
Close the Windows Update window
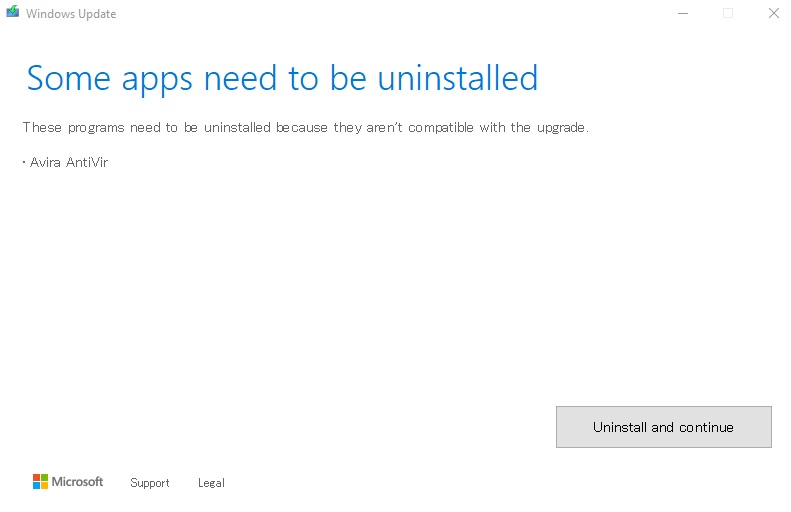[x=774, y=13]
